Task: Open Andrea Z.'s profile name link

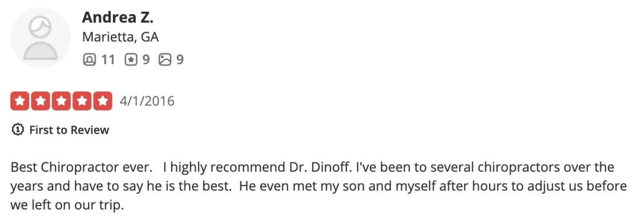Action: point(118,17)
